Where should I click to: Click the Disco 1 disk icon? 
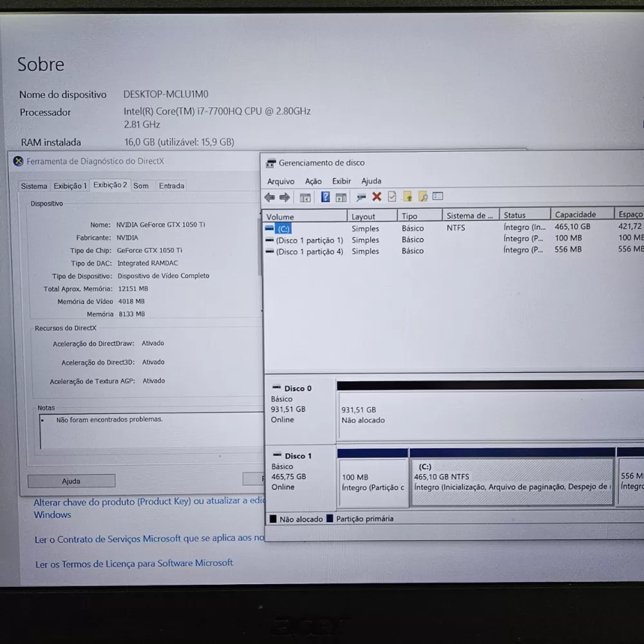[x=277, y=455]
